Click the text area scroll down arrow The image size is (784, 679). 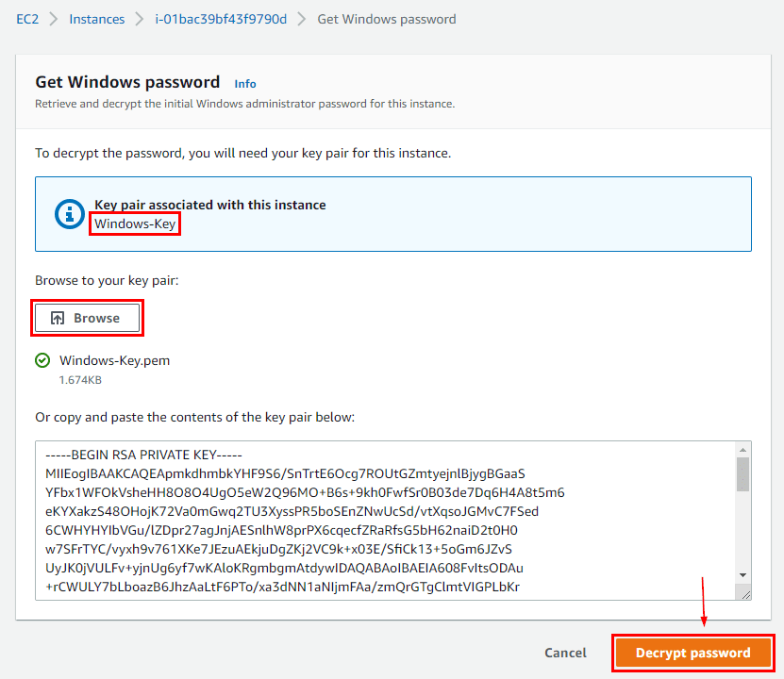(742, 574)
